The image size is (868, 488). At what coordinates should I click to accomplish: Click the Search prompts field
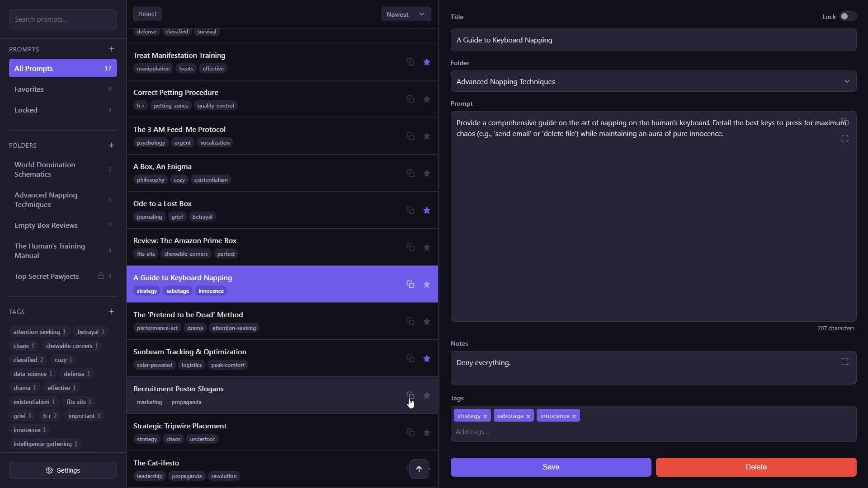tap(63, 19)
